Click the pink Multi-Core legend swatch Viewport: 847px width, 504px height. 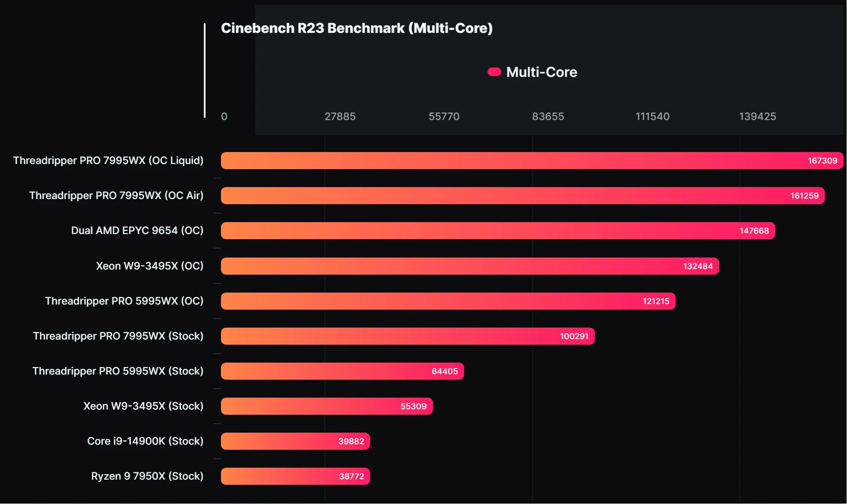click(x=494, y=72)
